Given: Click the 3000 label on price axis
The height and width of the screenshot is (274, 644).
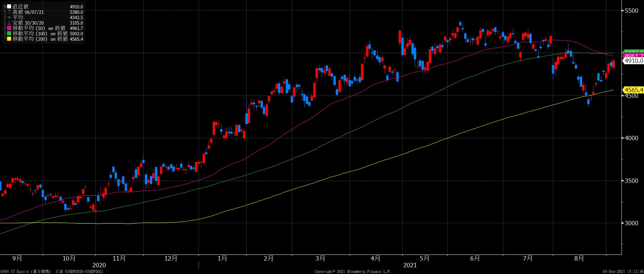Looking at the screenshot, I should pos(631,223).
